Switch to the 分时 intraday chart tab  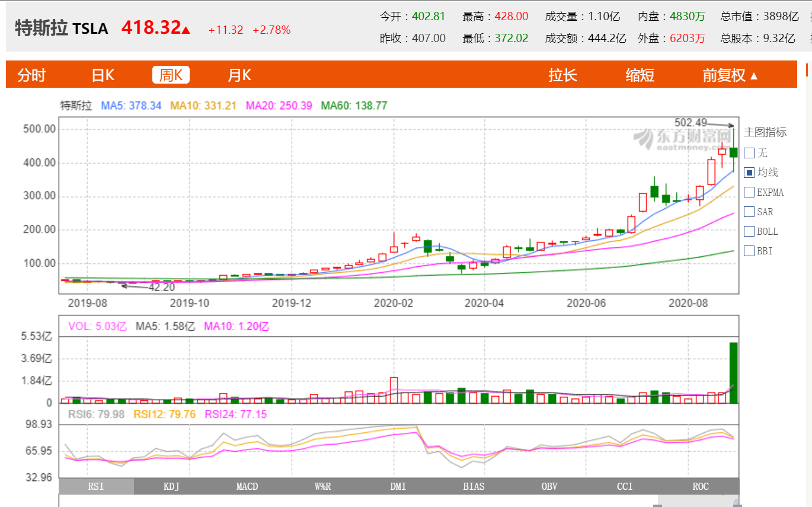coord(31,75)
